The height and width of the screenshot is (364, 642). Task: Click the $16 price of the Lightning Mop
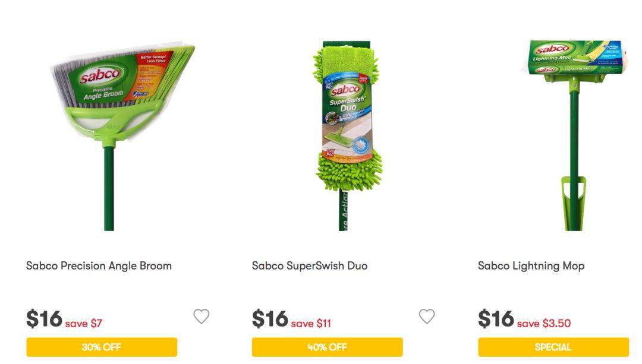click(496, 319)
